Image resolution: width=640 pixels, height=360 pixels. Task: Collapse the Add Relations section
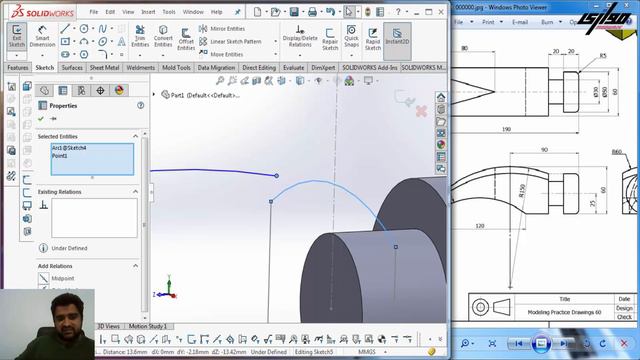click(136, 266)
